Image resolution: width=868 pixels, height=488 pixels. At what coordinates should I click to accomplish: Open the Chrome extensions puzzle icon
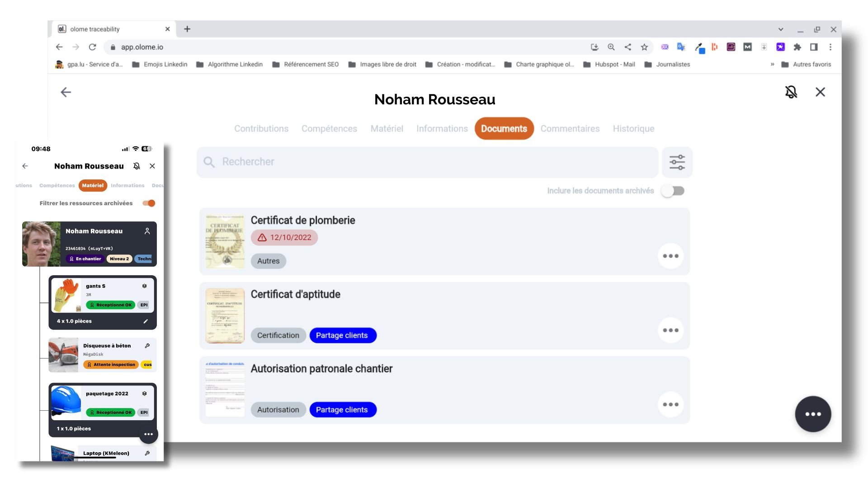(797, 47)
